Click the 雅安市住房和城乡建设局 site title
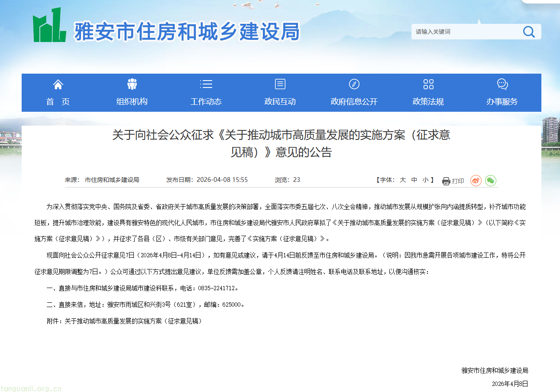This screenshot has width=560, height=392. click(x=187, y=32)
